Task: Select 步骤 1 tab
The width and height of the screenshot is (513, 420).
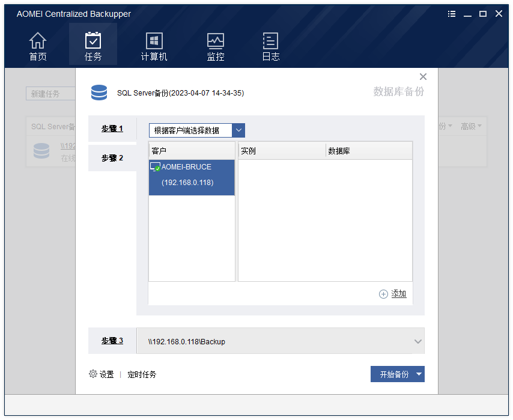Action: click(x=112, y=129)
